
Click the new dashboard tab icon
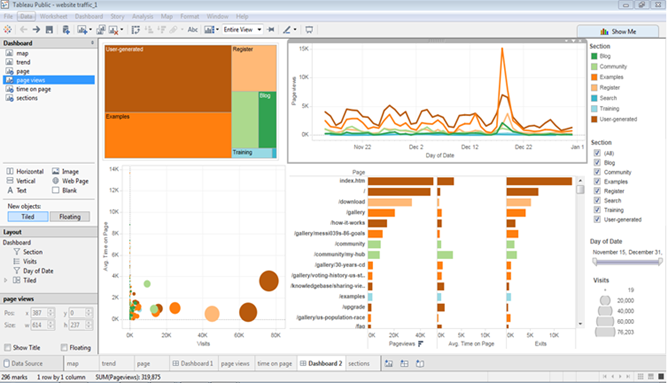pos(404,363)
